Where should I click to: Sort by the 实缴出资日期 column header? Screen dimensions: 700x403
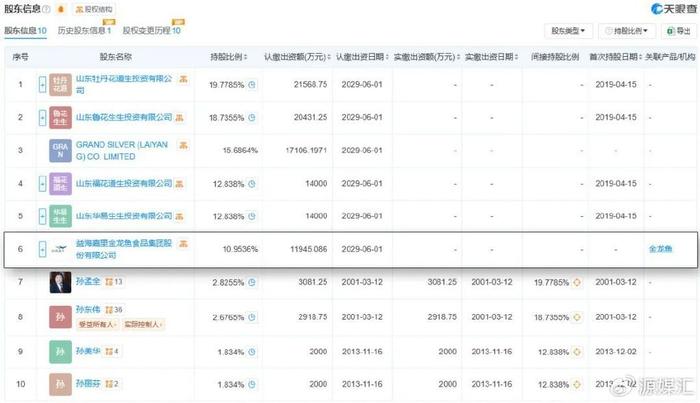[x=492, y=57]
